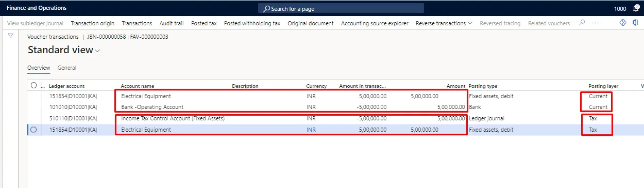Switch to the Overview tab

[39, 68]
